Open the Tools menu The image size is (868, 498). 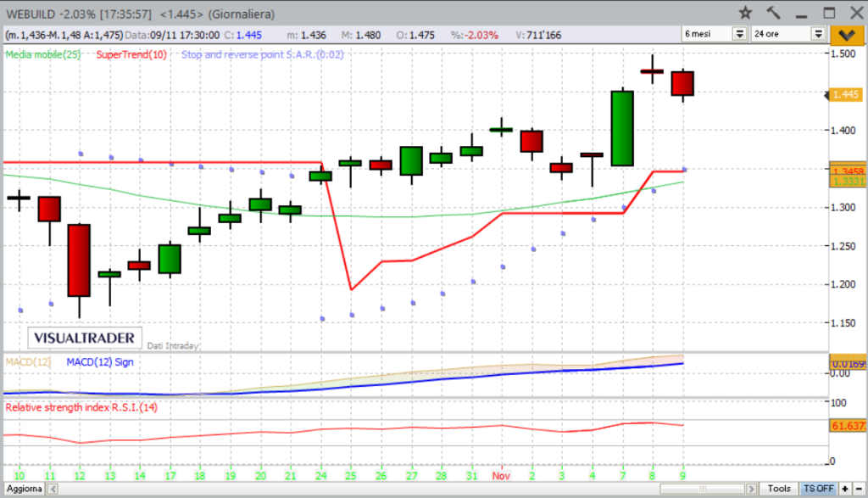pyautogui.click(x=779, y=489)
